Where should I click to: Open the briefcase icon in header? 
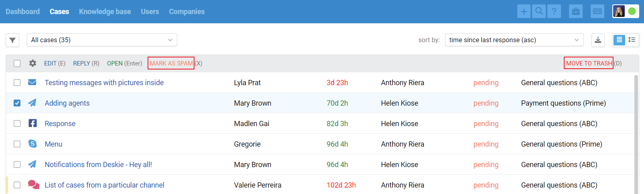point(576,11)
